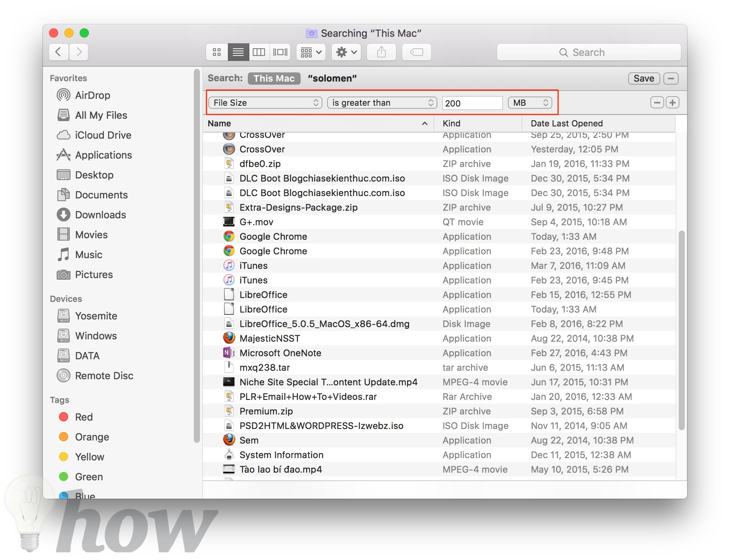
Task: Sort by Kind column header
Action: tap(478, 123)
